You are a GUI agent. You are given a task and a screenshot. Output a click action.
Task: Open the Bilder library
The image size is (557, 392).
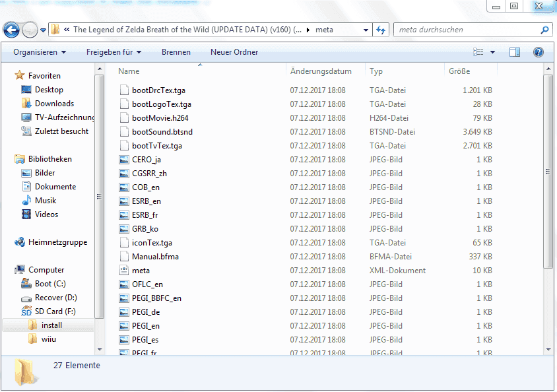tap(44, 172)
